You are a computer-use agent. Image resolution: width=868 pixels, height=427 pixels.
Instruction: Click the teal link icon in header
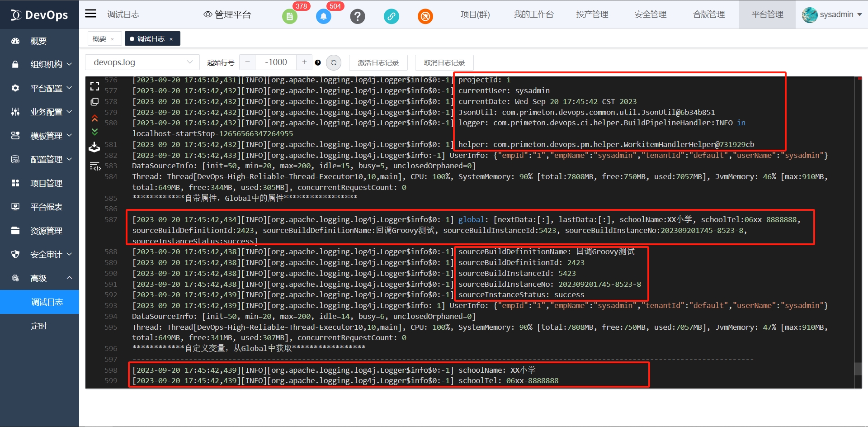point(391,17)
